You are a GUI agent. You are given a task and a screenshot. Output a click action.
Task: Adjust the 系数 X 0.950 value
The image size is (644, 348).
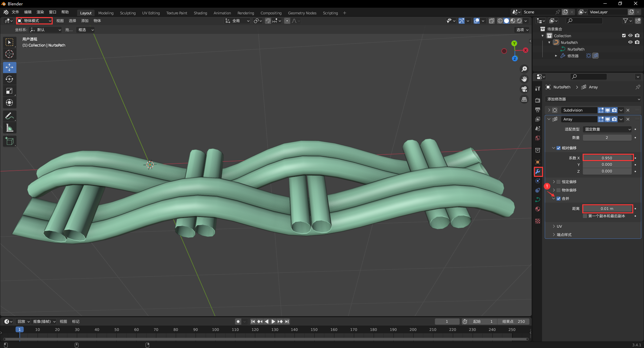click(607, 158)
